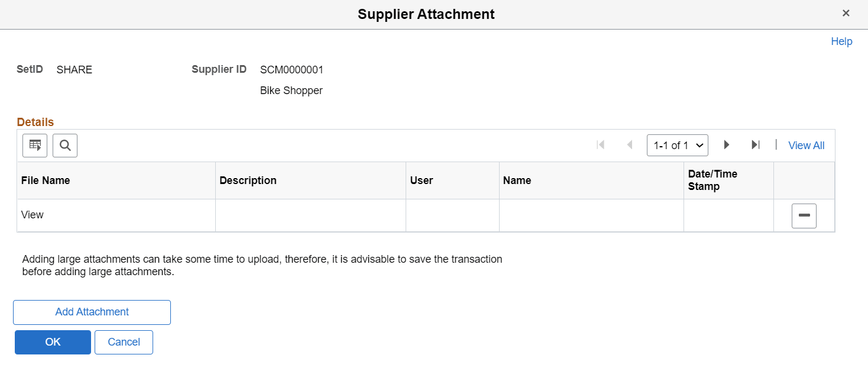Select the last-page navigation arrow
Image resolution: width=868 pixels, height=387 pixels.
[x=756, y=144]
